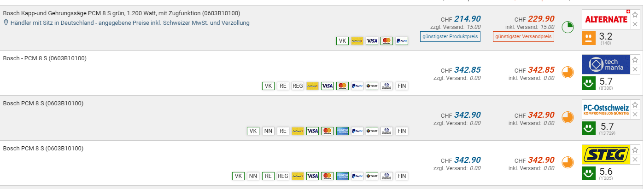644x189 pixels.
Task: Click the Alternate shop logo
Action: 606,19
